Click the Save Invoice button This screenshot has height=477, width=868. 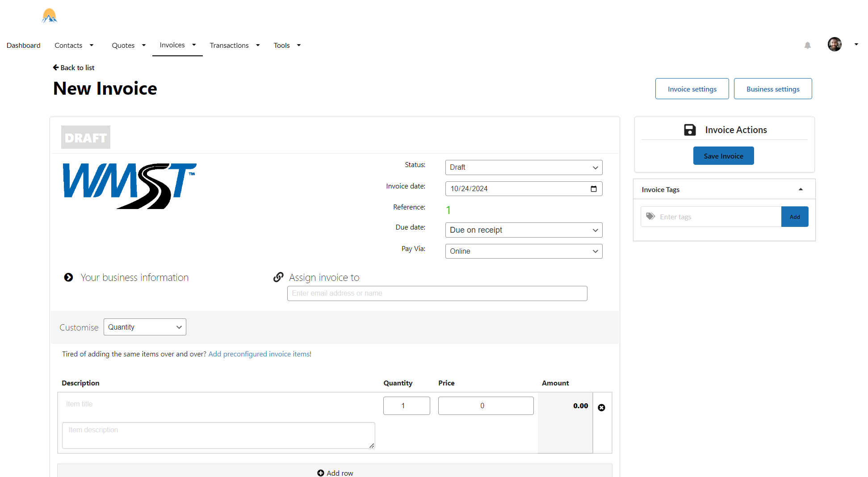tap(723, 156)
